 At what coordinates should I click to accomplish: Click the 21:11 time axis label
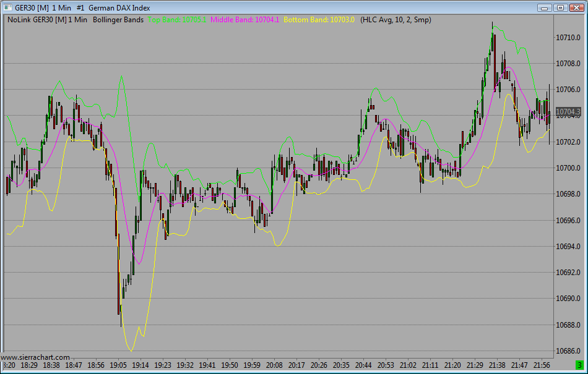click(430, 365)
